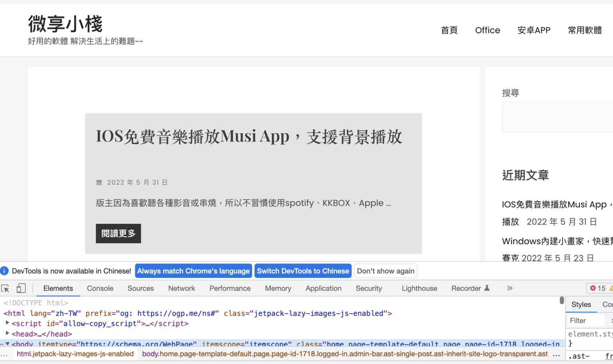Open the Network tab
613x364 pixels.
click(182, 288)
